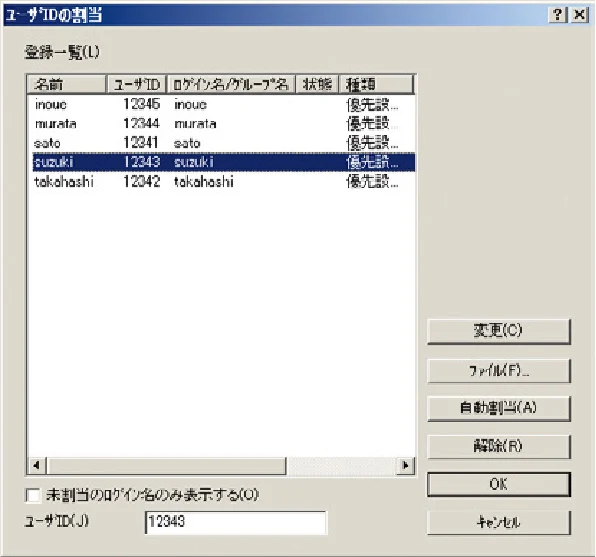Click the 種類 cell in takahashi row
Image resolution: width=596 pixels, height=557 pixels.
[372, 182]
